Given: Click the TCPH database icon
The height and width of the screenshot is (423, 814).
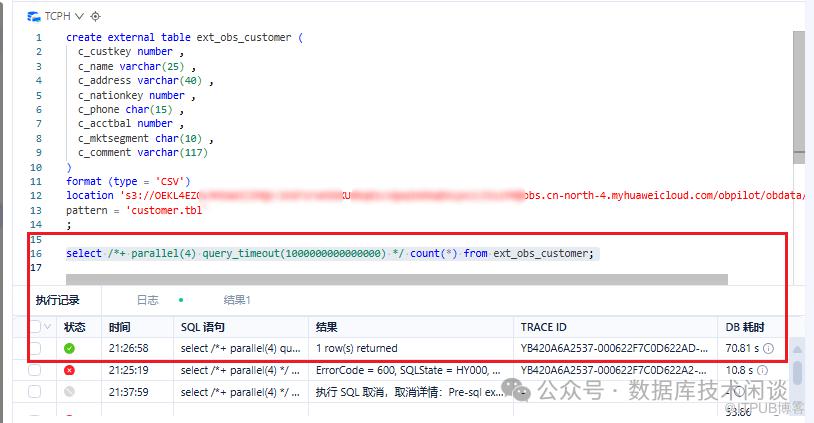Looking at the screenshot, I should (x=34, y=17).
